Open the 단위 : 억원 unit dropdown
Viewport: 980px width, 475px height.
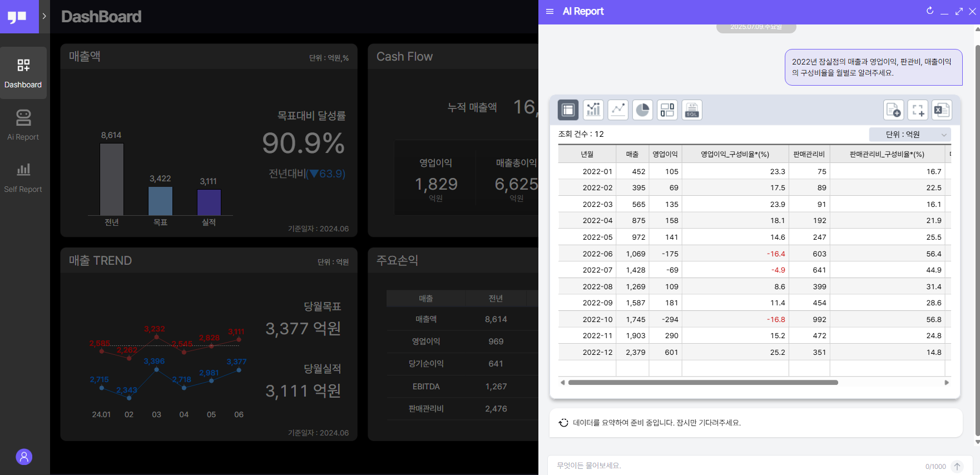(910, 135)
